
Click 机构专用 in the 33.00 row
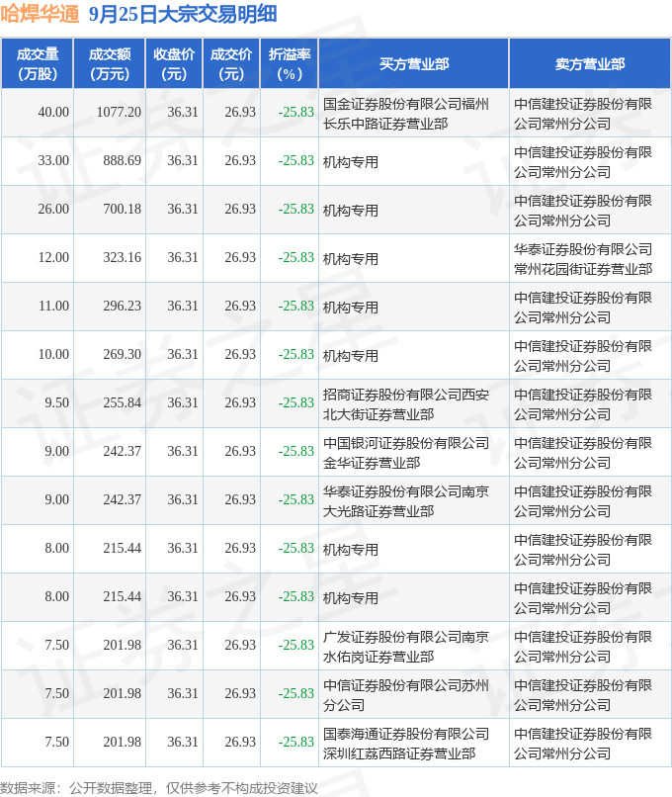[x=351, y=162]
